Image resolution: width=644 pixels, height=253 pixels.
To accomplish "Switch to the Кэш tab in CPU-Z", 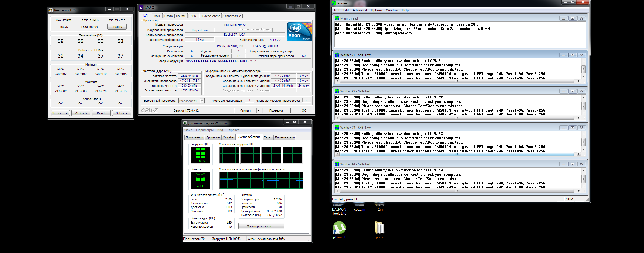I will 157,16.
